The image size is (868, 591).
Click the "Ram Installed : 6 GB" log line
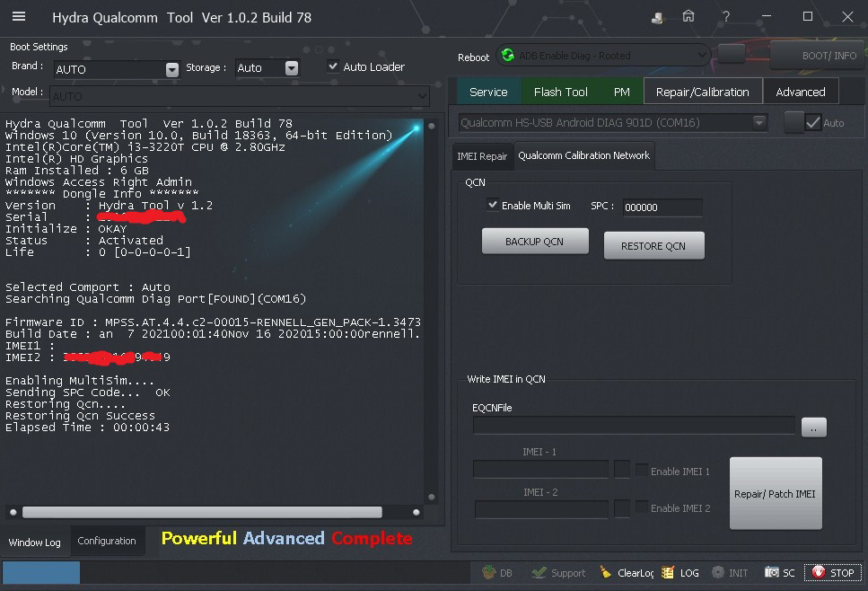tap(77, 170)
